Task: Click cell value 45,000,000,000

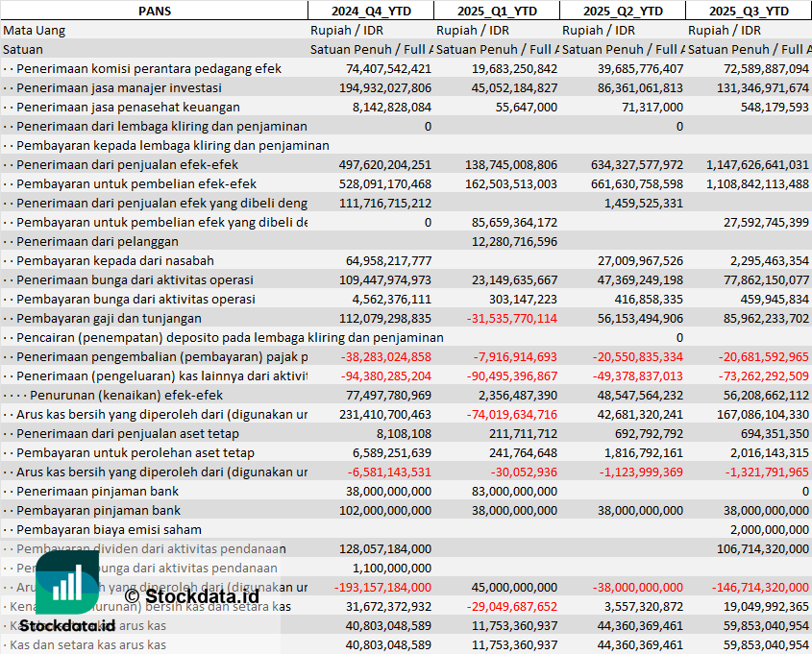Action: [x=515, y=587]
